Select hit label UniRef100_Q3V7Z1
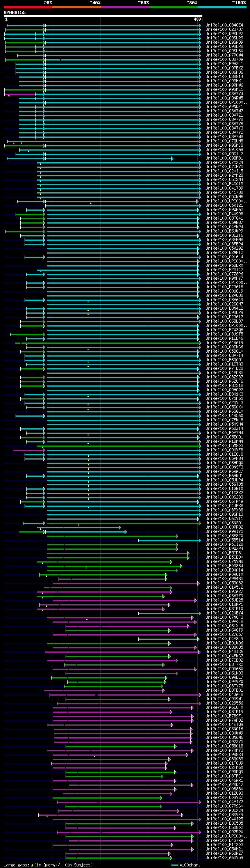This screenshot has width=250, height=868. 224,115
